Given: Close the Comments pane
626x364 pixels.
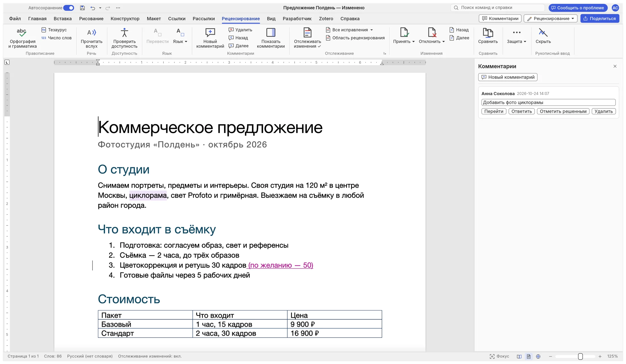Looking at the screenshot, I should [615, 66].
